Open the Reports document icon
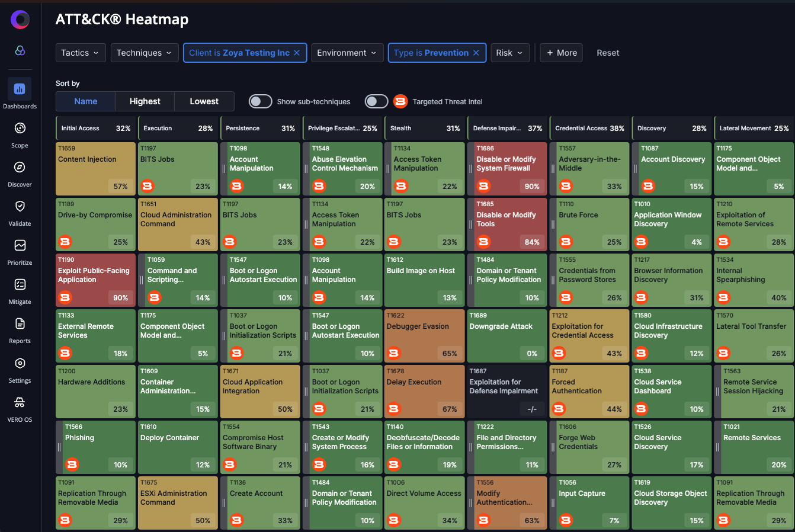This screenshot has width=795, height=532. (20, 324)
